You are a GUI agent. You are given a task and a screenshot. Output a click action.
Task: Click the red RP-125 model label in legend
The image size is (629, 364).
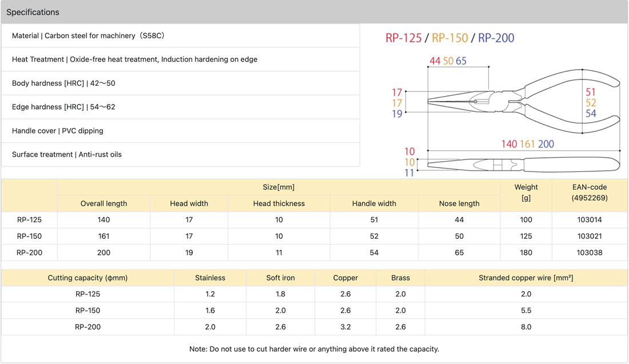click(x=403, y=38)
